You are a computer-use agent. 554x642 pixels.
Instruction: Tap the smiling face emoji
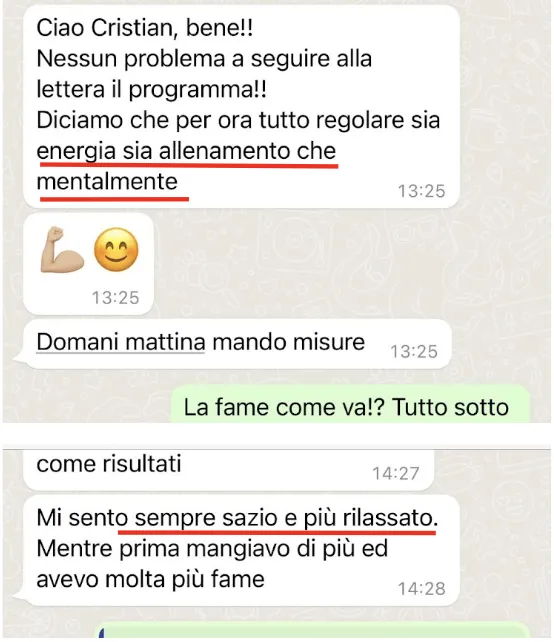[x=116, y=250]
